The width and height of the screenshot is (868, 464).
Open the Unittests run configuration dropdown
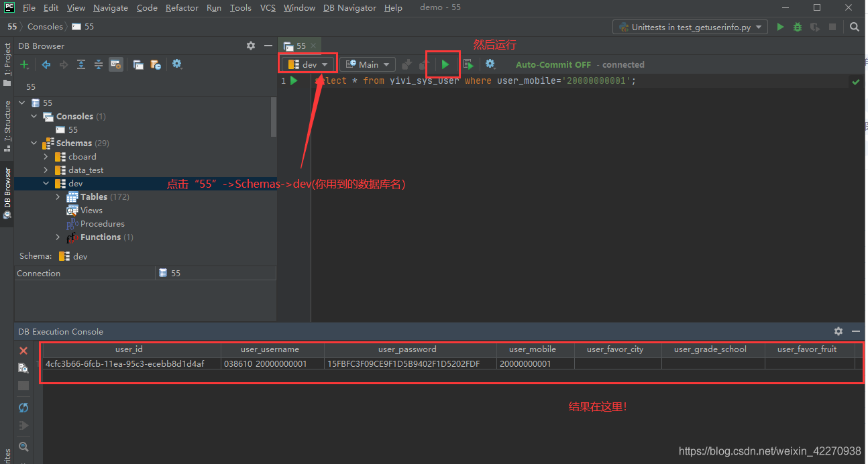pos(690,27)
